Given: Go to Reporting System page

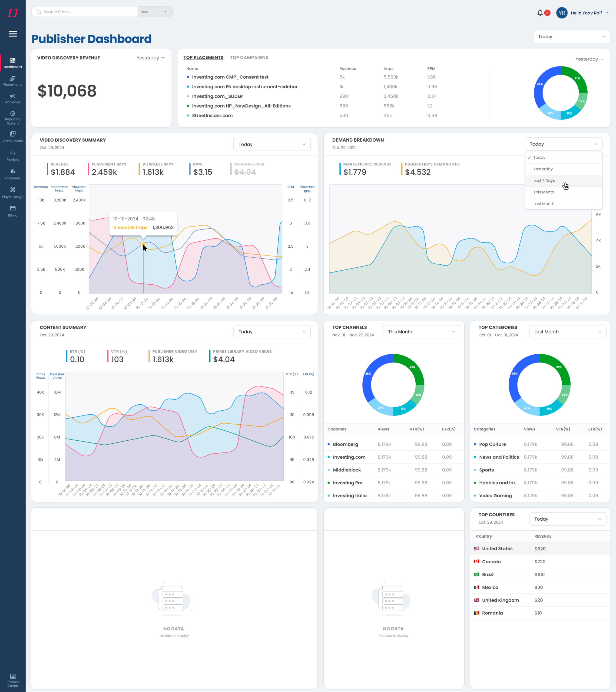Looking at the screenshot, I should [12, 118].
